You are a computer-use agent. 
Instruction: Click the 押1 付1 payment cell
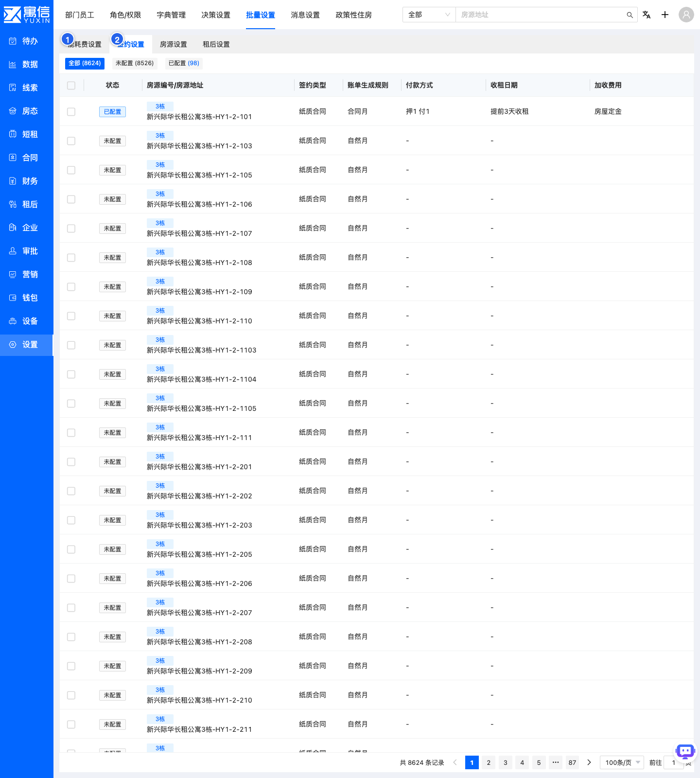418,111
